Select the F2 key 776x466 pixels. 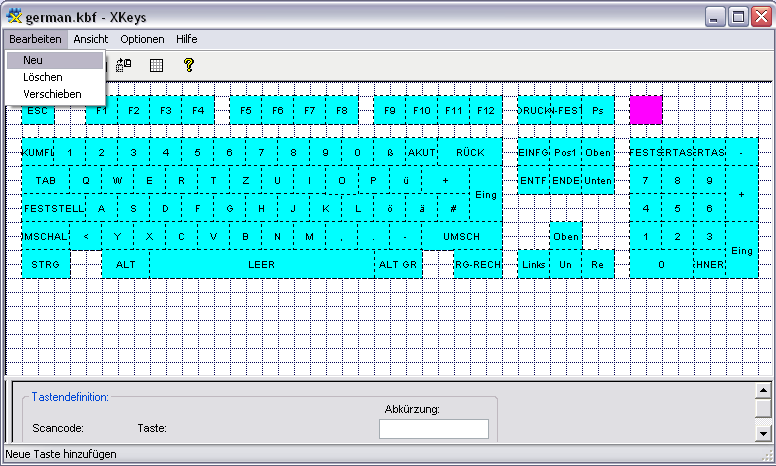pos(134,110)
